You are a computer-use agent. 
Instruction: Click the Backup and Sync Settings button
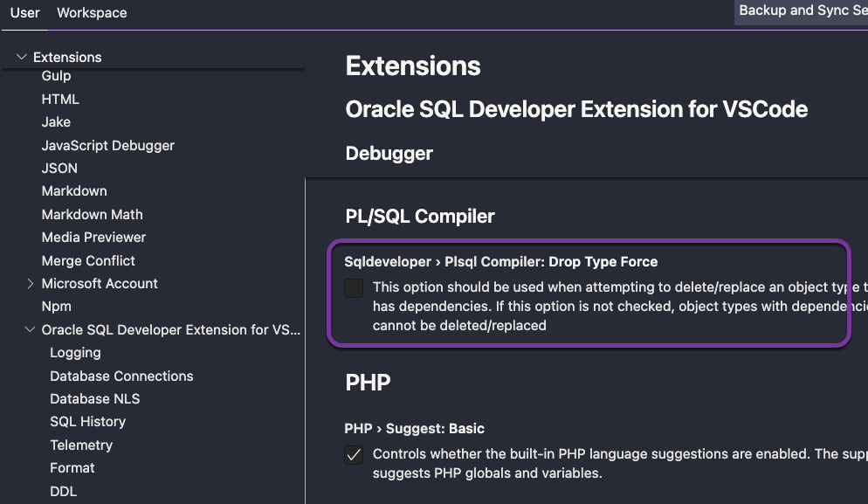pos(802,11)
